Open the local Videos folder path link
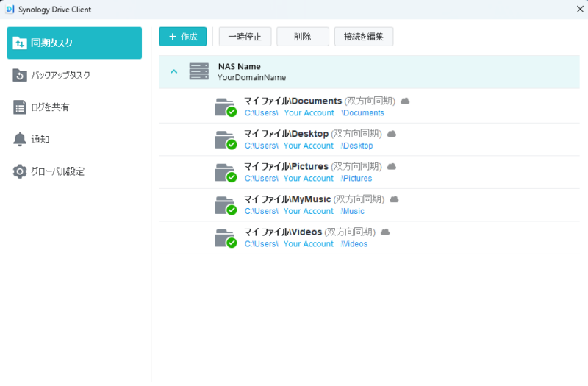This screenshot has width=588, height=386. point(306,244)
